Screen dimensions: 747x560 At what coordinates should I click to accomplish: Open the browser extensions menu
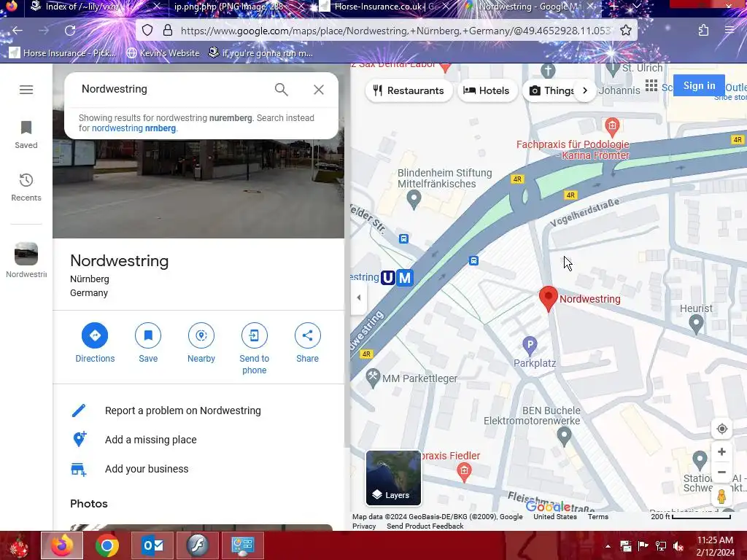[703, 31]
